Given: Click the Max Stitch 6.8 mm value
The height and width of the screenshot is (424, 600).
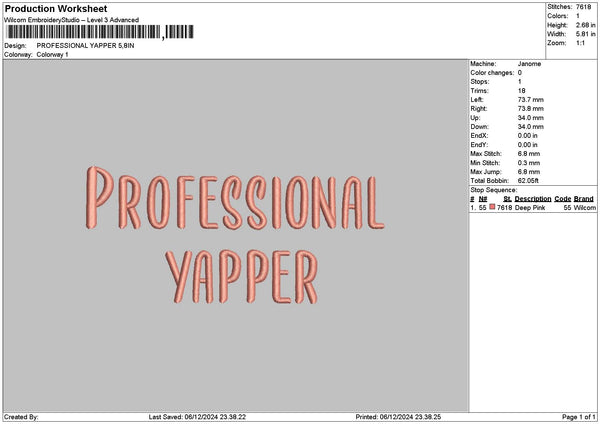Looking at the screenshot, I should pos(529,154).
